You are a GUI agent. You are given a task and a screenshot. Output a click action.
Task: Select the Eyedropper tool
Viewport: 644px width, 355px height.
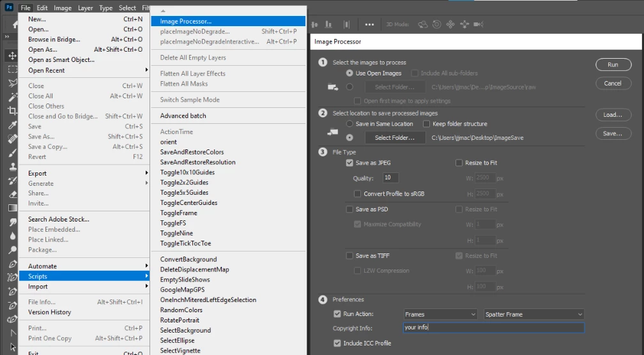tap(12, 125)
